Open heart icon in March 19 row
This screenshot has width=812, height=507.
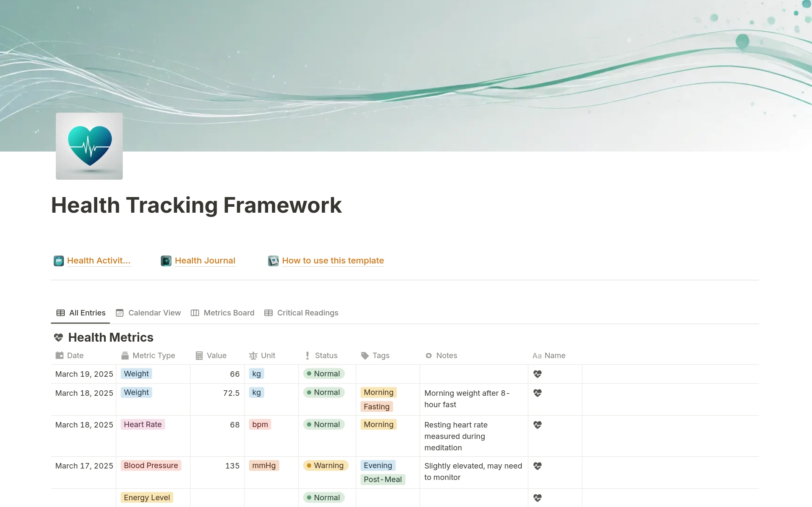click(538, 374)
